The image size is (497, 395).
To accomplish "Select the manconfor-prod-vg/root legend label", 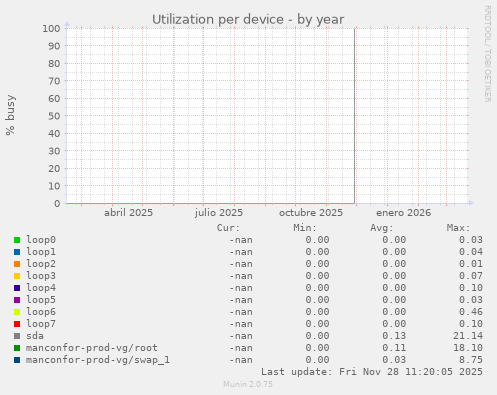I will (x=92, y=348).
